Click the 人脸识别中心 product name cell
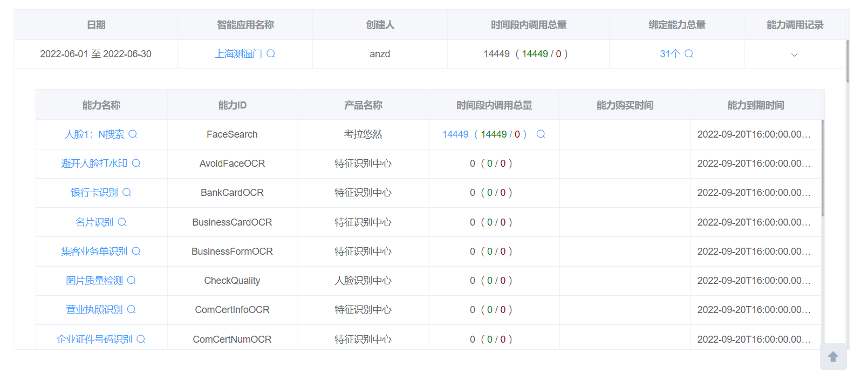The width and height of the screenshot is (868, 374). pyautogui.click(x=364, y=281)
